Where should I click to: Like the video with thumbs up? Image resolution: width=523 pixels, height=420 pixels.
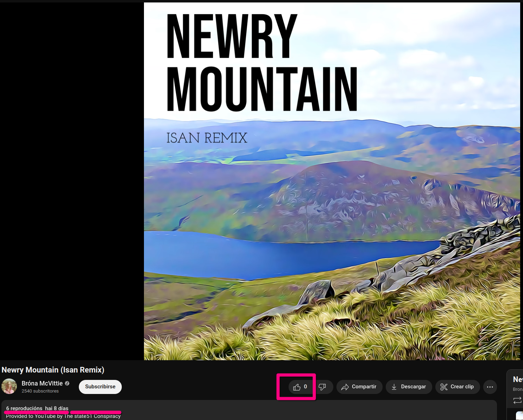coord(300,387)
